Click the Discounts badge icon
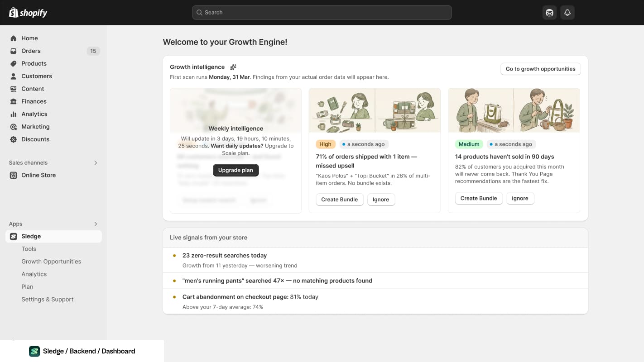The height and width of the screenshot is (362, 644). point(14,140)
